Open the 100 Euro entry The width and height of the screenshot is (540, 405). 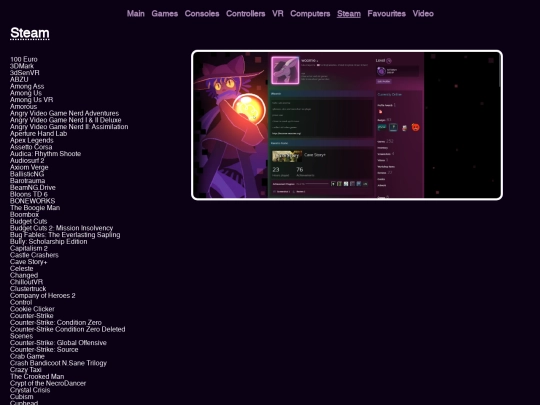(x=24, y=59)
